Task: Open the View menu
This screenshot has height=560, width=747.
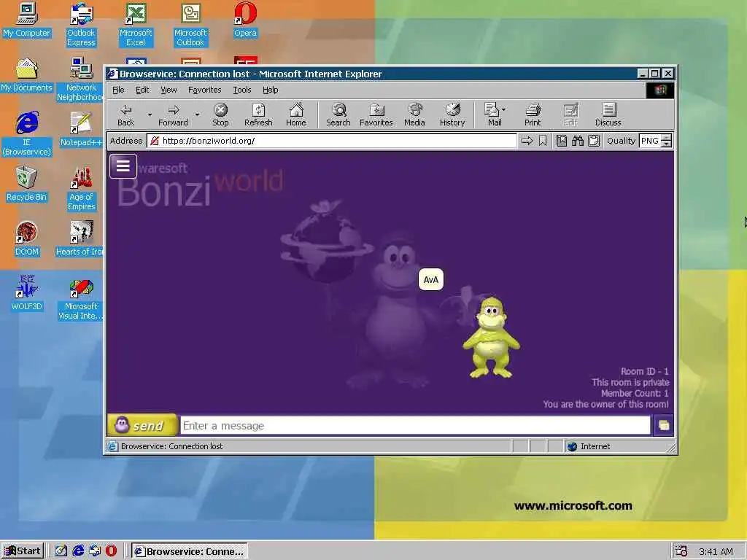Action: point(169,90)
